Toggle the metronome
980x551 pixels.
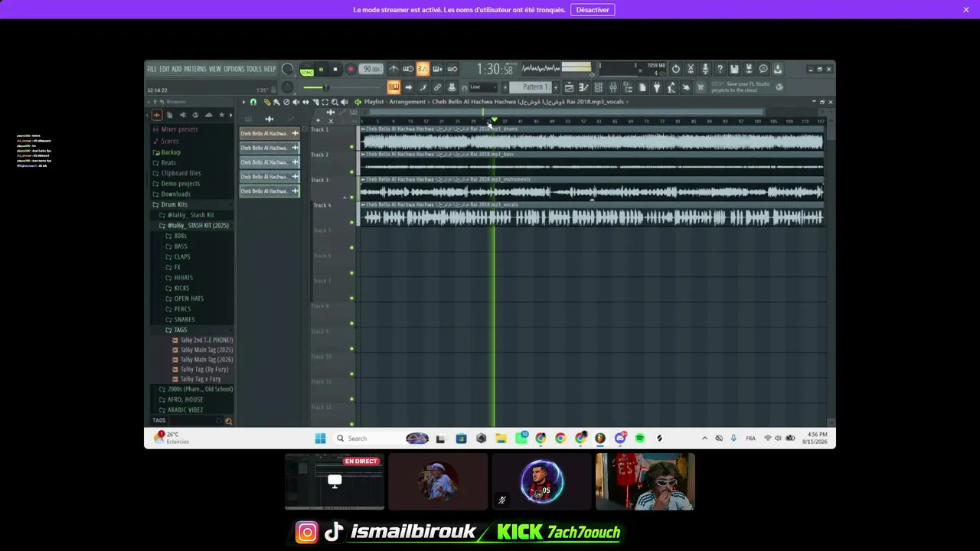(x=394, y=70)
